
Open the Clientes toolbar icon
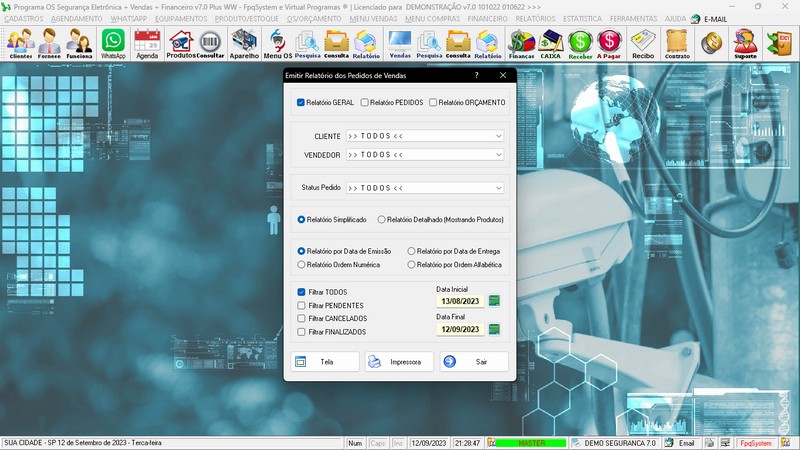[20, 44]
